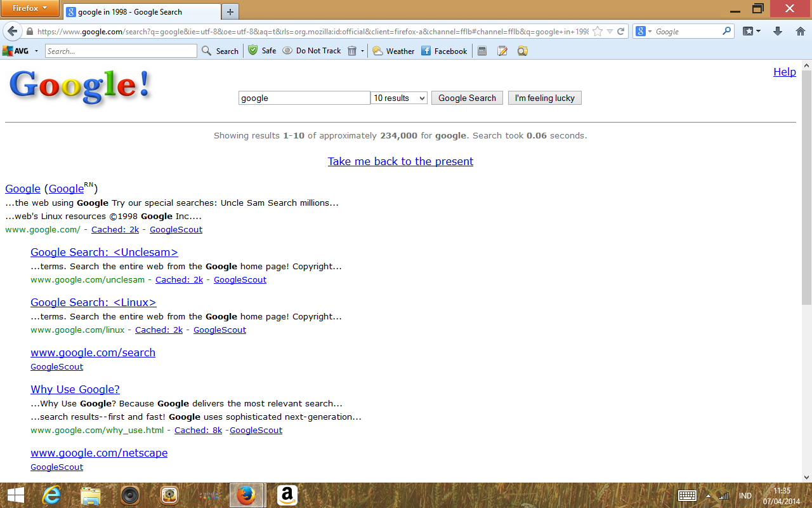Image resolution: width=812 pixels, height=508 pixels.
Task: Open the on-screen keyboard tray icon
Action: point(688,495)
